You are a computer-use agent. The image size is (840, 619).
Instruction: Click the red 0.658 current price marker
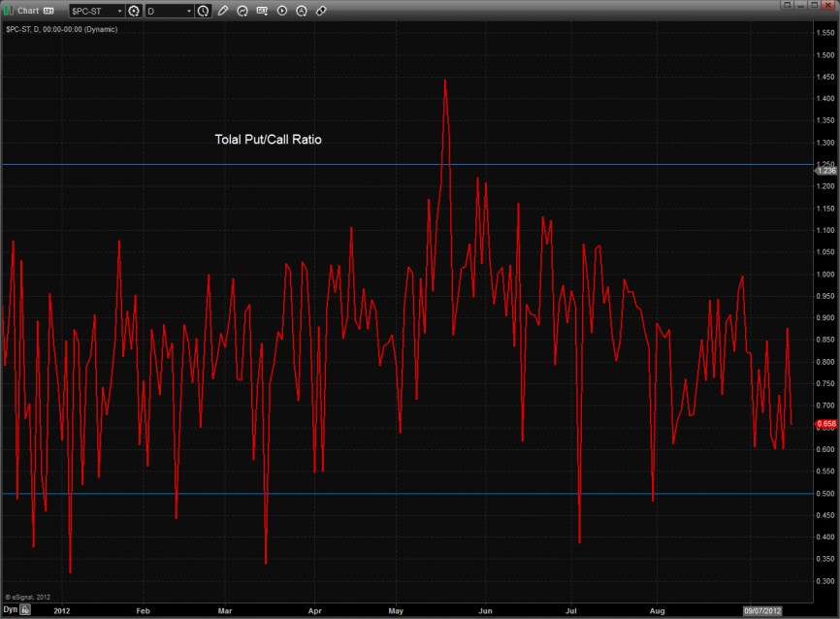pyautogui.click(x=825, y=423)
